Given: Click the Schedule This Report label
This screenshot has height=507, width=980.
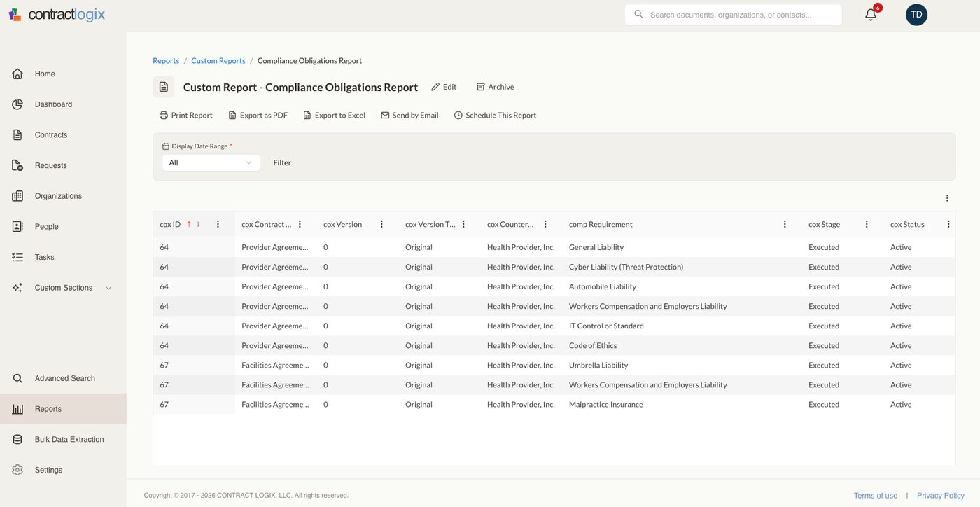Looking at the screenshot, I should pyautogui.click(x=501, y=116).
